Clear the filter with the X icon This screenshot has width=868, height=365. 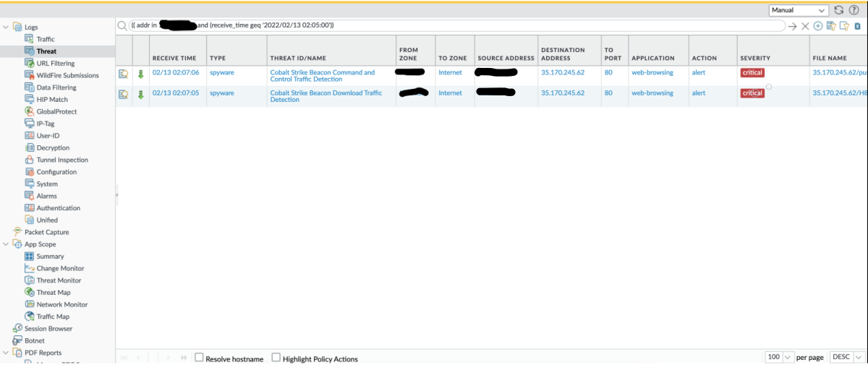[805, 26]
